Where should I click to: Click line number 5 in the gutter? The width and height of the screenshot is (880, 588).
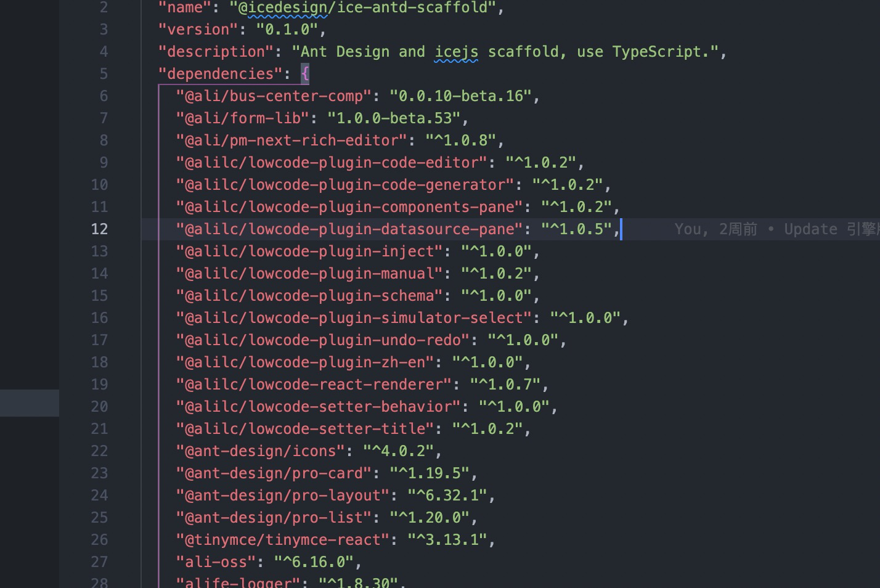[x=104, y=74]
